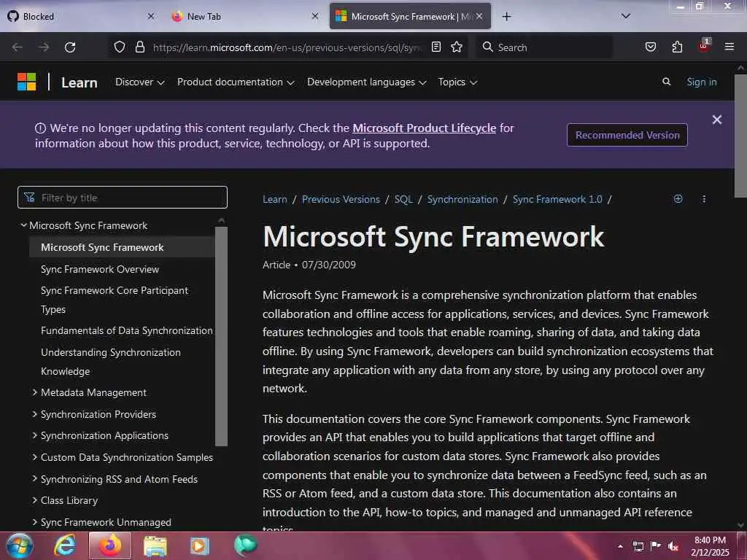Click the Sign in link

(701, 82)
